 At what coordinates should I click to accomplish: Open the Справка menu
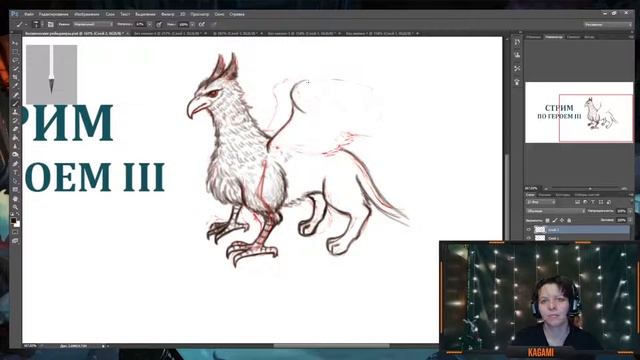[x=237, y=14]
